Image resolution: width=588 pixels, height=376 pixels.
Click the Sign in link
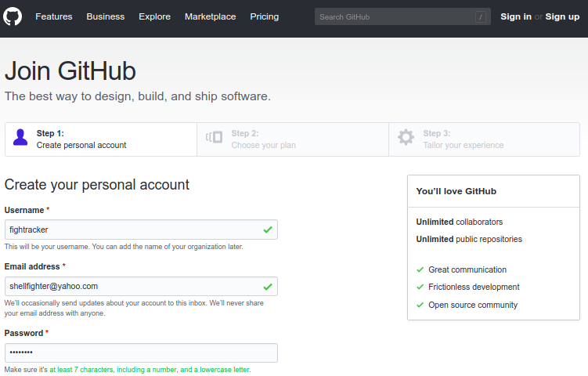[x=516, y=16]
